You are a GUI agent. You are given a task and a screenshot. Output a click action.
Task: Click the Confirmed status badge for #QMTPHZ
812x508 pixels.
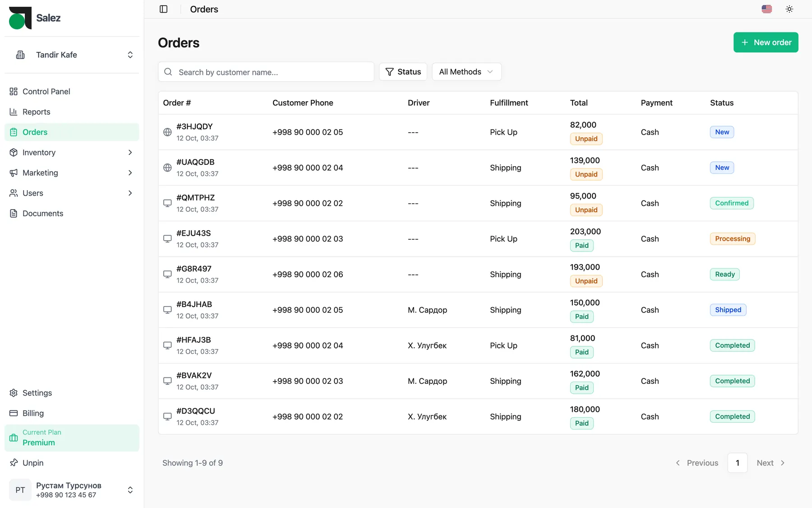731,203
